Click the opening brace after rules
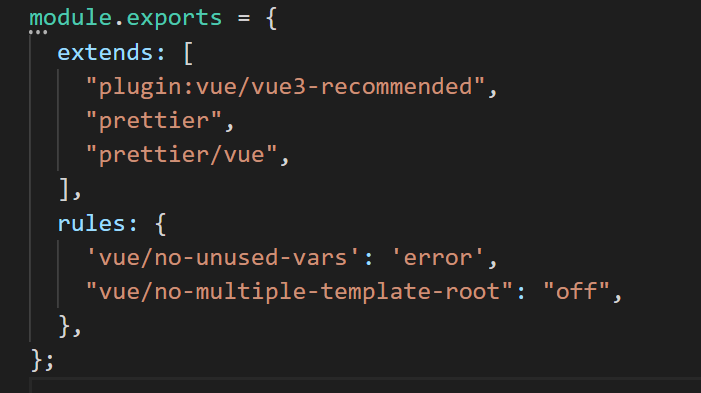This screenshot has height=393, width=701. click(x=160, y=224)
